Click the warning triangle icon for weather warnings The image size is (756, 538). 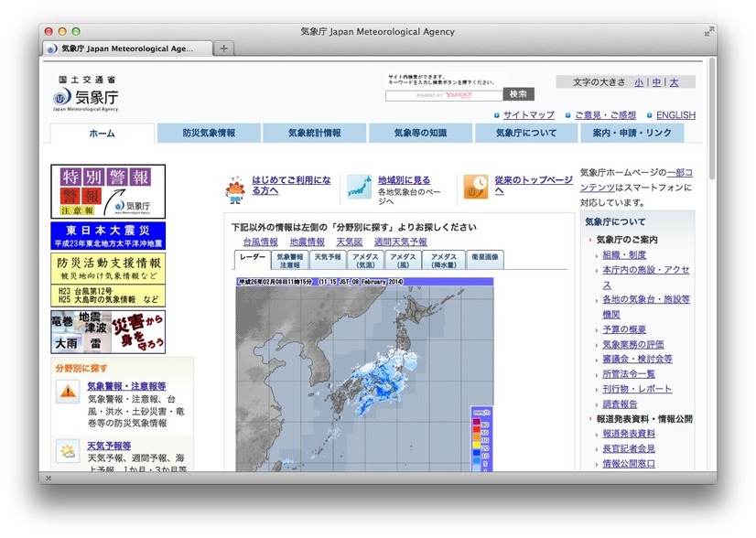(68, 391)
